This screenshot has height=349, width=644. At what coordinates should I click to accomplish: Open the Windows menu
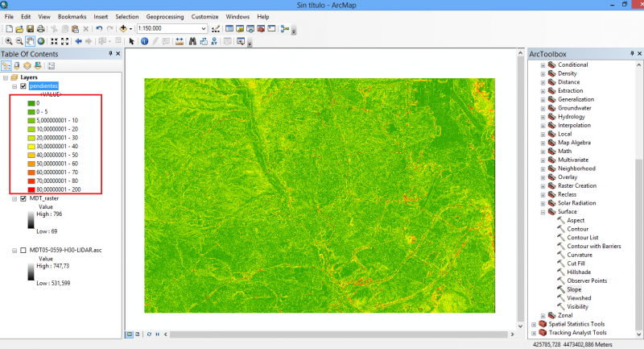pyautogui.click(x=237, y=17)
